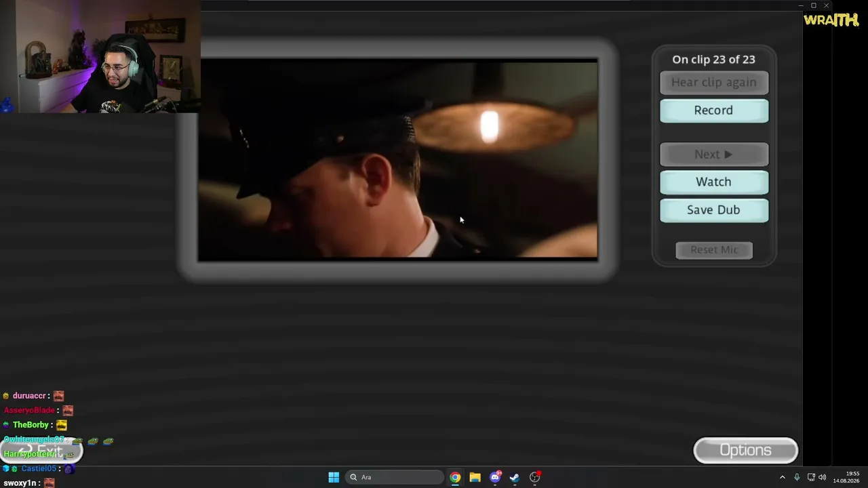The image size is (868, 488).
Task: Click chat username TheBorby
Action: pos(31,425)
